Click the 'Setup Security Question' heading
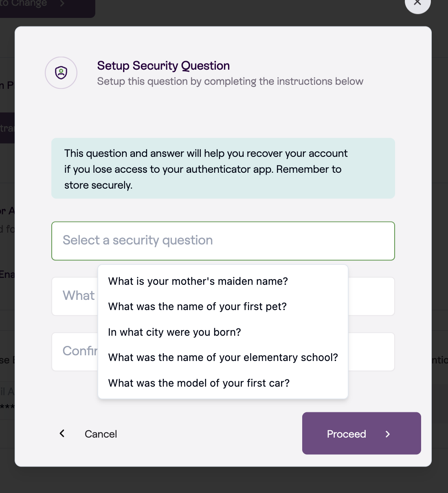The height and width of the screenshot is (493, 448). (163, 66)
